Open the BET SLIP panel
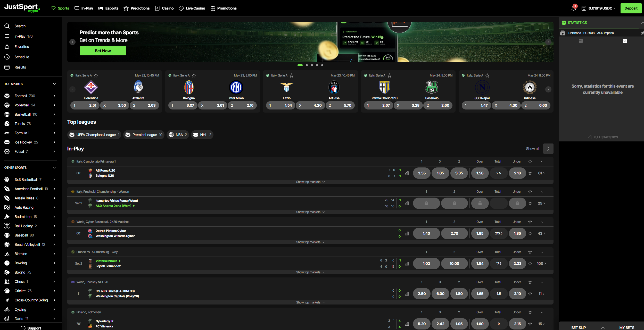The width and height of the screenshot is (644, 330). pyautogui.click(x=579, y=327)
